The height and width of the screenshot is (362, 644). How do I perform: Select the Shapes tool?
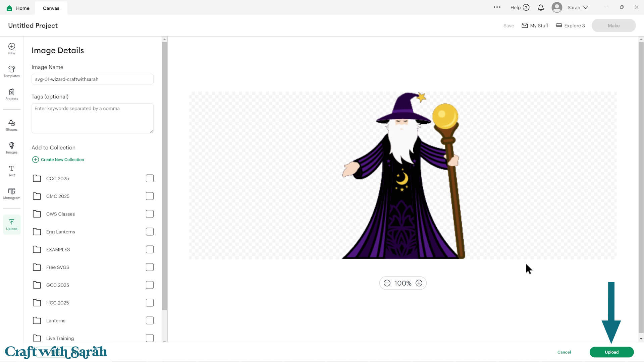click(x=11, y=125)
